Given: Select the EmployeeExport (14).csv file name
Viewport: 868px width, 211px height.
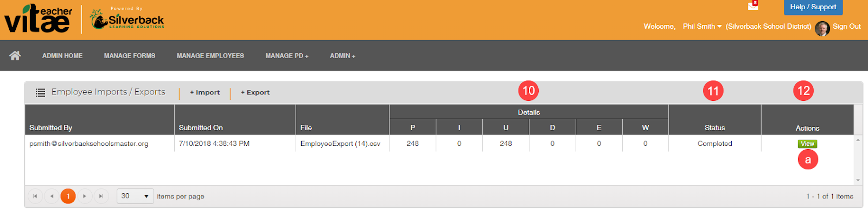Looking at the screenshot, I should click(340, 144).
